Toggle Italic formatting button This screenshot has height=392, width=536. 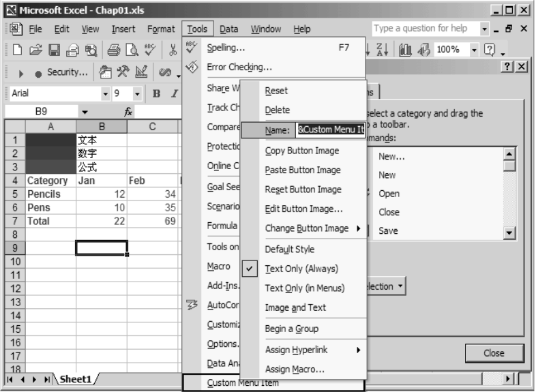[175, 93]
